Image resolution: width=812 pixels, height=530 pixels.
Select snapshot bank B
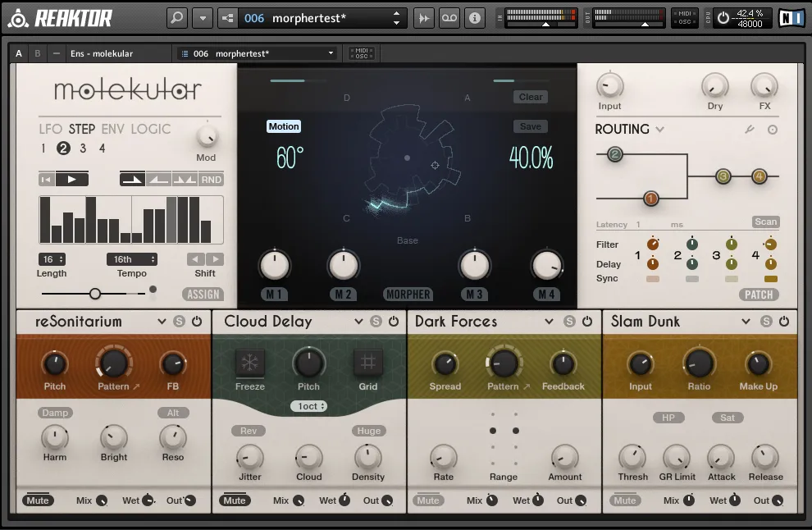37,53
